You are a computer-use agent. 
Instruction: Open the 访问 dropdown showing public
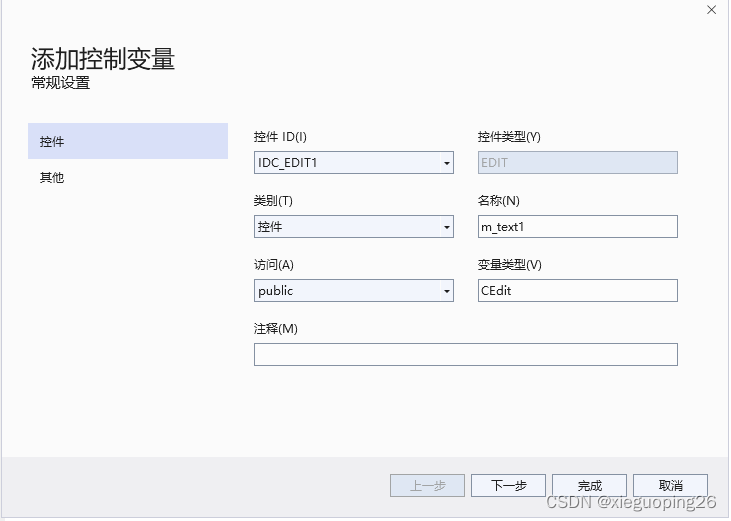click(x=354, y=290)
